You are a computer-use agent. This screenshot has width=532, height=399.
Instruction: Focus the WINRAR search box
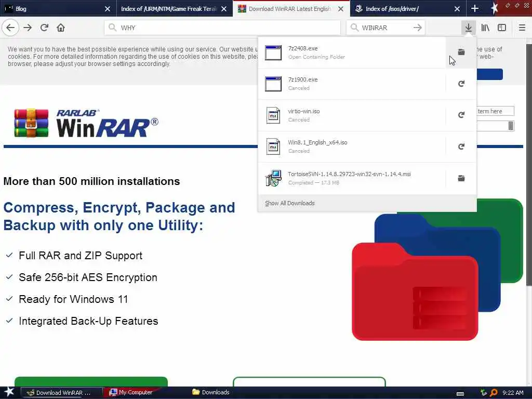(385, 28)
